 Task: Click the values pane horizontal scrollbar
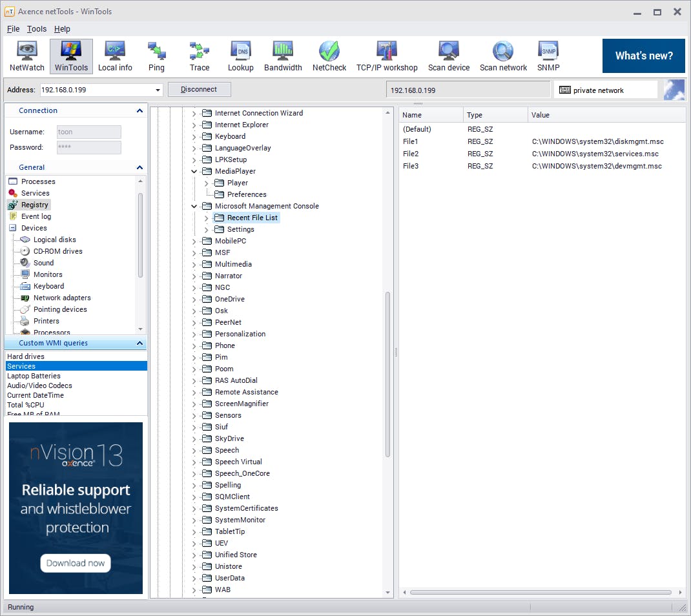(x=541, y=592)
